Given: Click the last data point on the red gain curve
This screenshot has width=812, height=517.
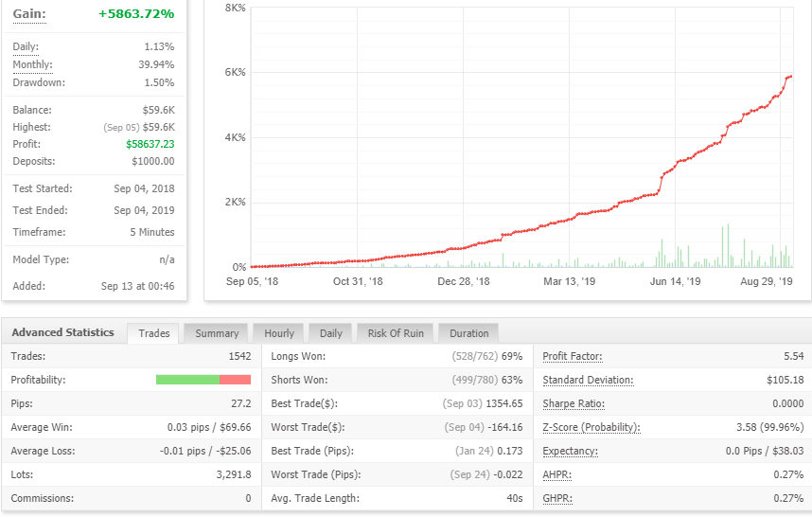Looking at the screenshot, I should (x=790, y=77).
